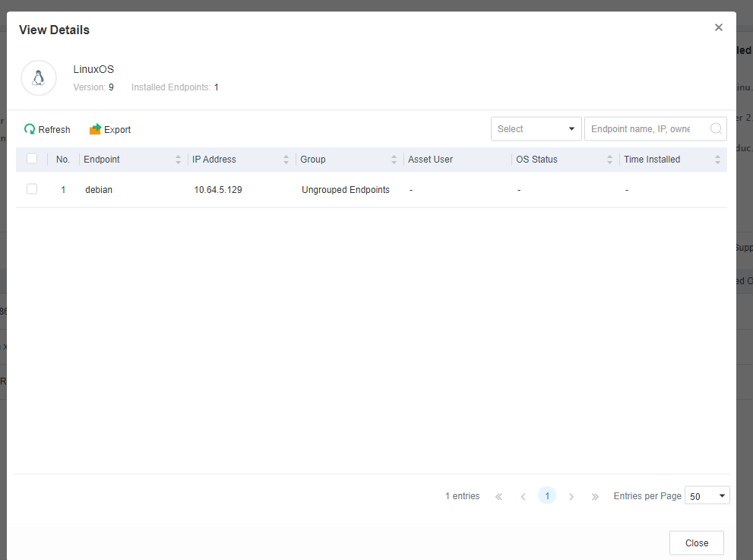This screenshot has height=560, width=753.
Task: Click the LinuxOS penguin icon
Action: click(x=39, y=78)
